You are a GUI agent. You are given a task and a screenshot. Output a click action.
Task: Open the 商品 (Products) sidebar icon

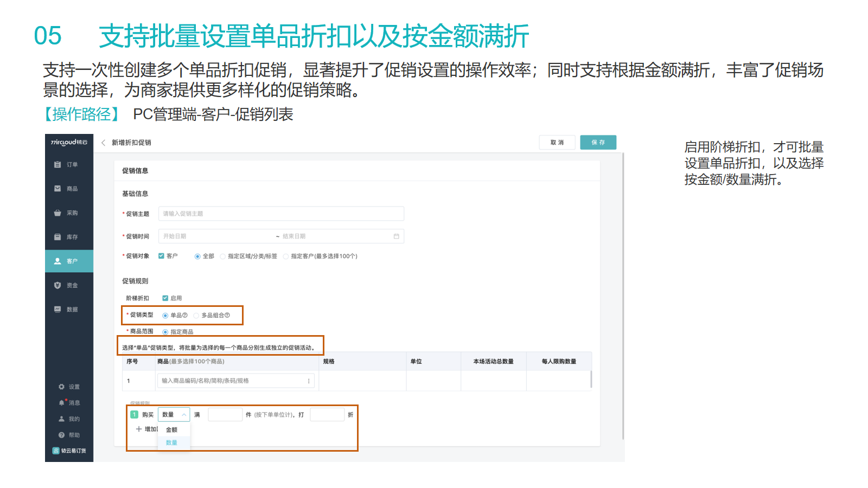pyautogui.click(x=58, y=189)
